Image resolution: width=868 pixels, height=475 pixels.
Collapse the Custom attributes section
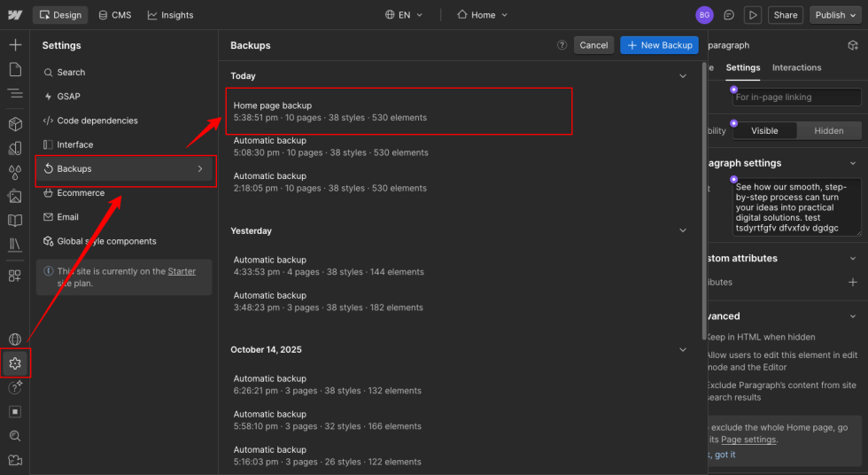pyautogui.click(x=852, y=259)
